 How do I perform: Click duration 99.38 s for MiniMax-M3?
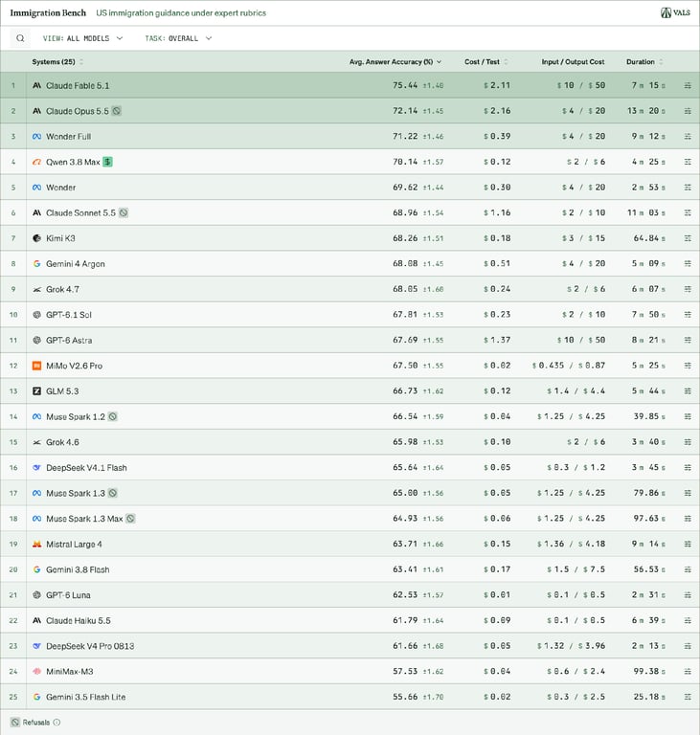tap(649, 671)
